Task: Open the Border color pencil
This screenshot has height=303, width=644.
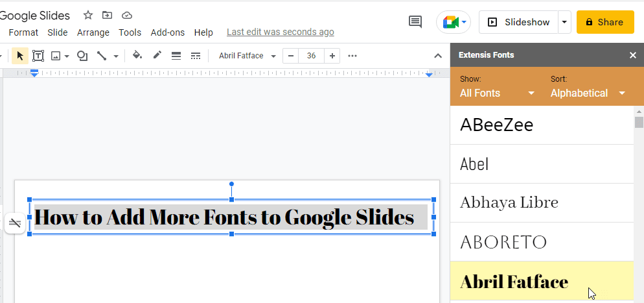Action: 157,55
